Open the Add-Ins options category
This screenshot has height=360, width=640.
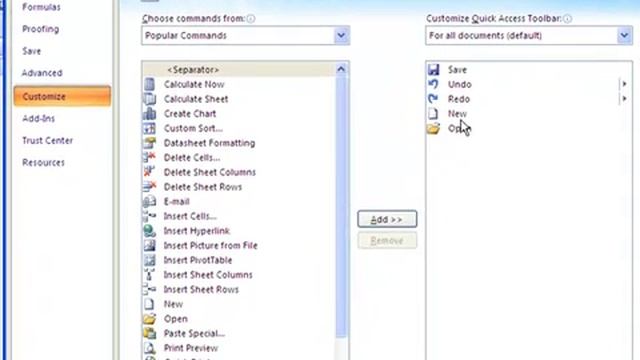(38, 118)
